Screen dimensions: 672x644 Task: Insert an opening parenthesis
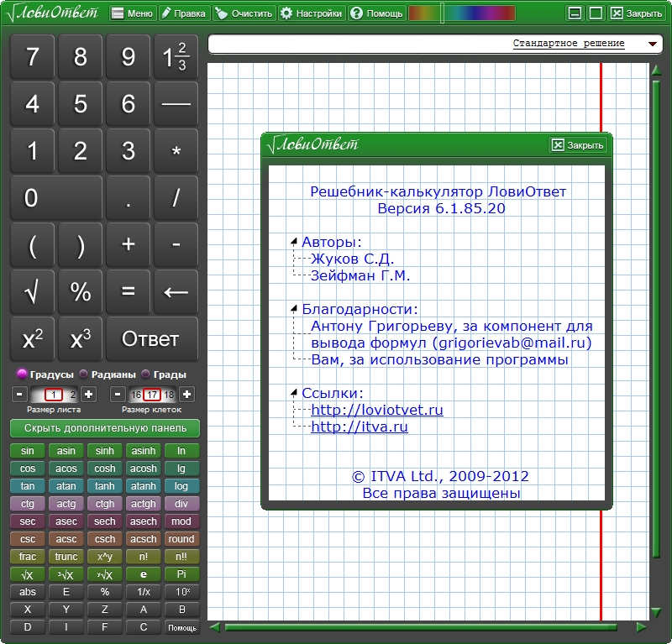[x=32, y=244]
